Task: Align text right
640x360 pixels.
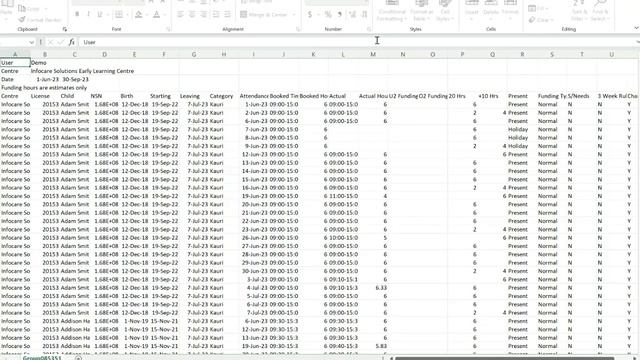Action: pyautogui.click(x=203, y=14)
